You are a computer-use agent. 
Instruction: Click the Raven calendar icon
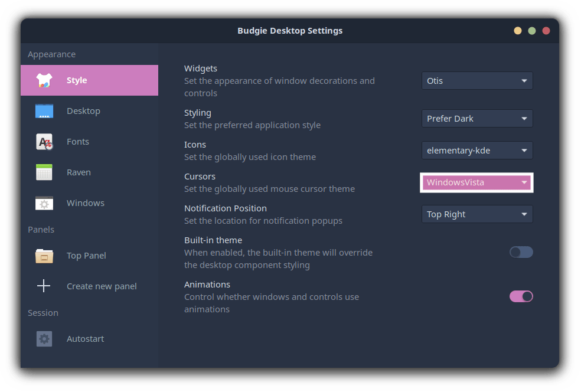tap(44, 172)
